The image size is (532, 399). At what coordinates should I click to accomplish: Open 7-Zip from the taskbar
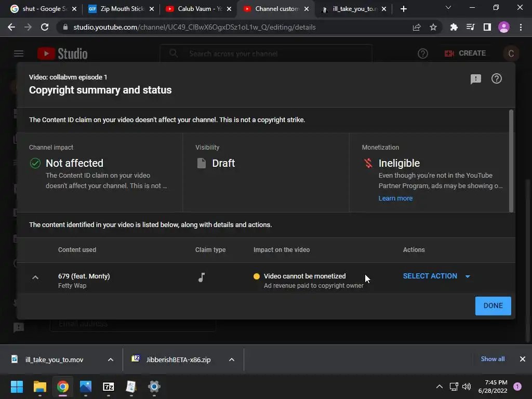click(109, 387)
